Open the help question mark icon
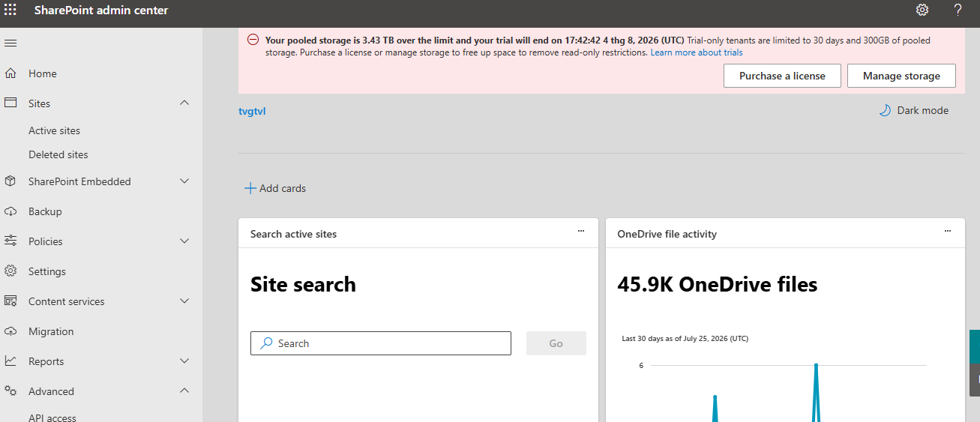 click(x=958, y=10)
